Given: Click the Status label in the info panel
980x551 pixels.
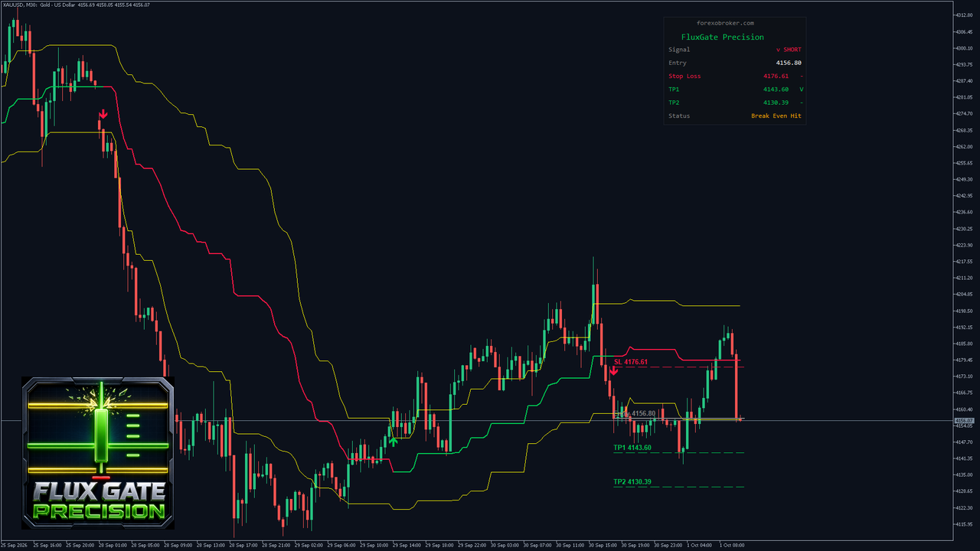Looking at the screenshot, I should pyautogui.click(x=679, y=116).
